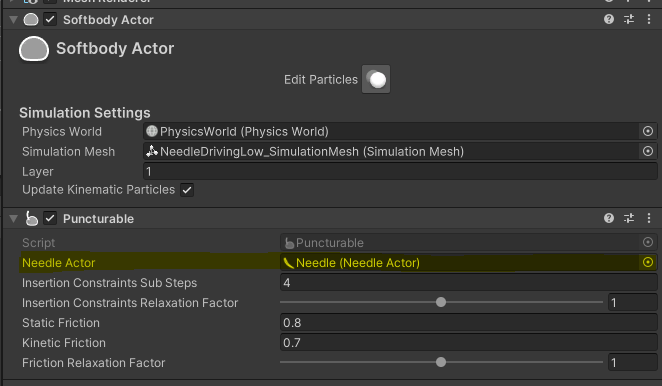This screenshot has width=662, height=386.
Task: Toggle the Edit Particles button
Action: pos(376,79)
